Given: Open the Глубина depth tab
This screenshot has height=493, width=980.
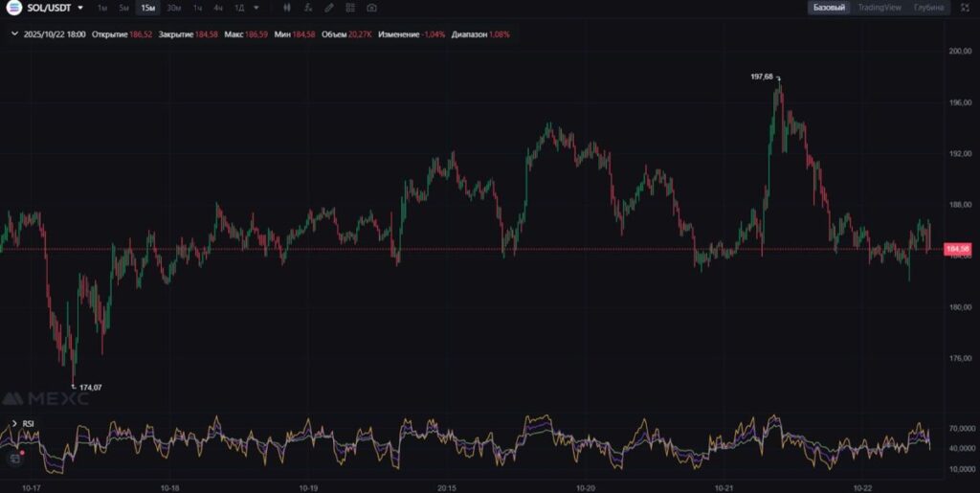Looking at the screenshot, I should coord(928,8).
